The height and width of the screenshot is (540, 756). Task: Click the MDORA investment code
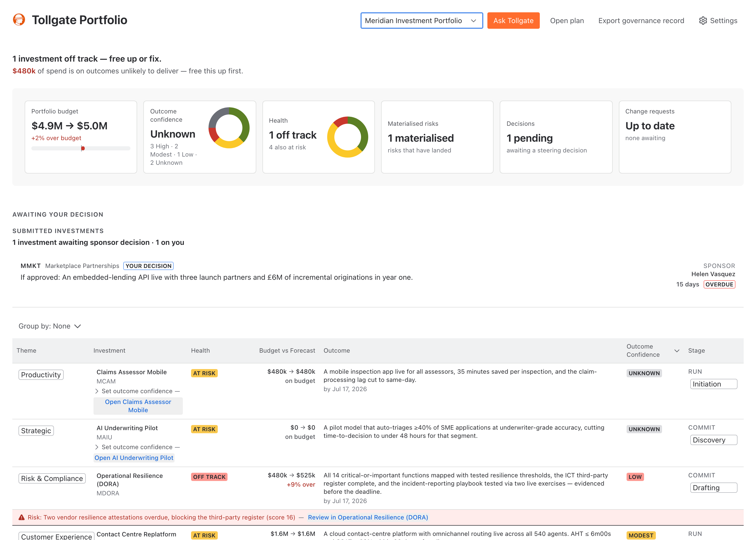[108, 494]
